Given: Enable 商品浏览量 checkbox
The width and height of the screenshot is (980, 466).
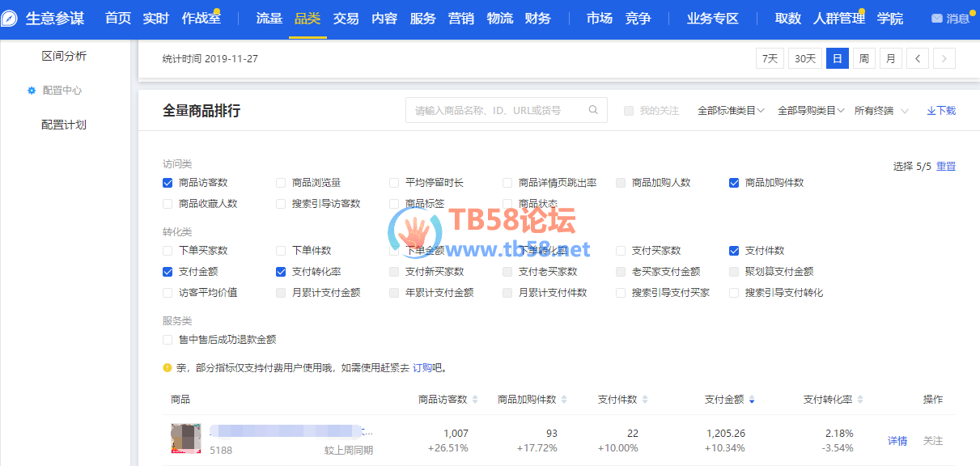Looking at the screenshot, I should tap(281, 183).
